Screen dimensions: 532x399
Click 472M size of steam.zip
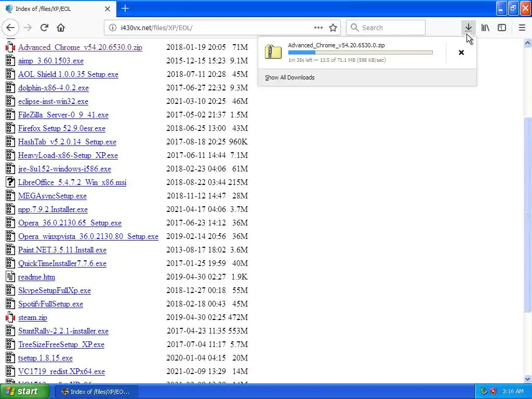(x=238, y=317)
